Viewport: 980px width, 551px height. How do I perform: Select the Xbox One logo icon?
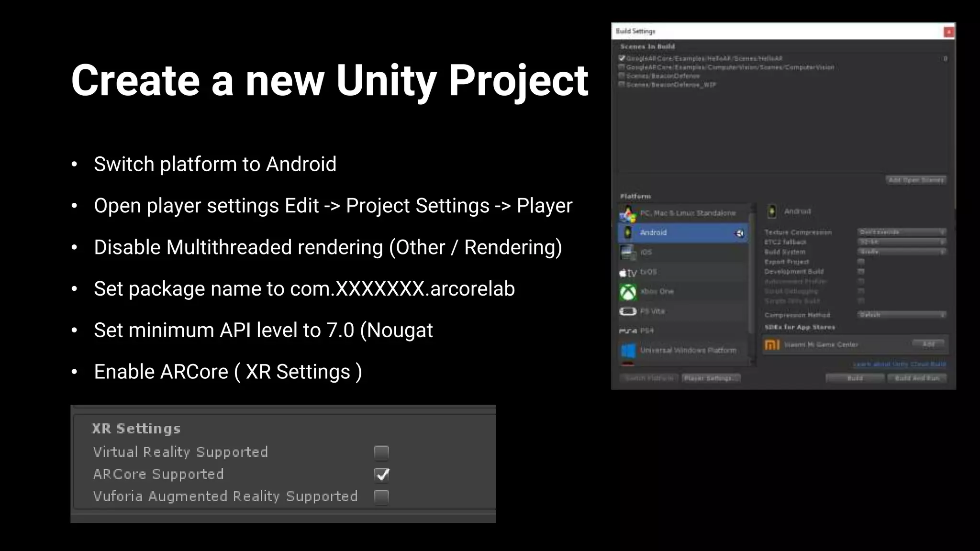click(628, 292)
